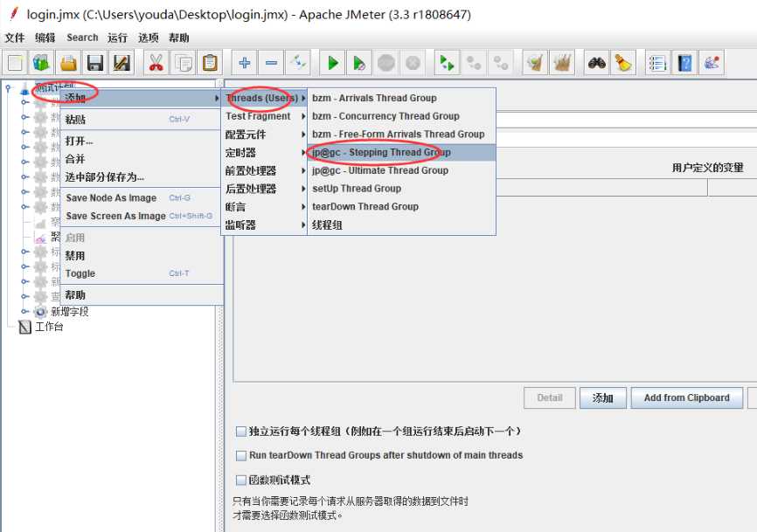The height and width of the screenshot is (532, 757).
Task: Collapse the root test plan tree node
Action: (x=8, y=87)
